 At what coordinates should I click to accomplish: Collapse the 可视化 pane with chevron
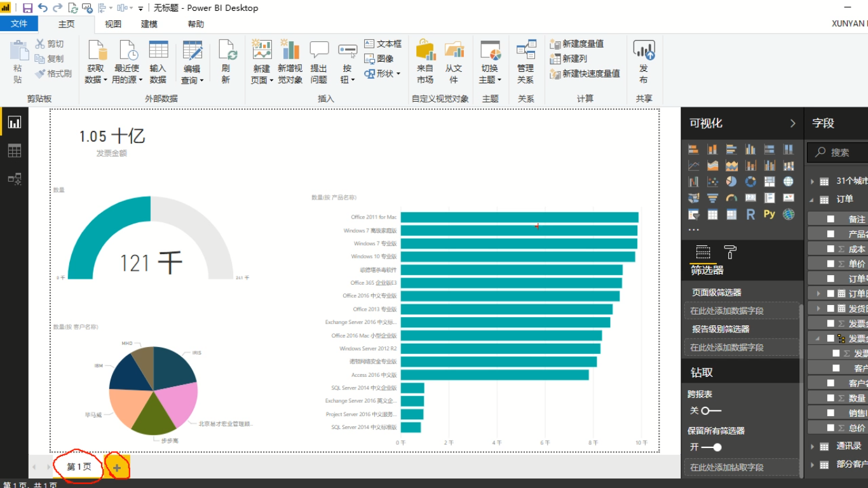click(x=792, y=123)
